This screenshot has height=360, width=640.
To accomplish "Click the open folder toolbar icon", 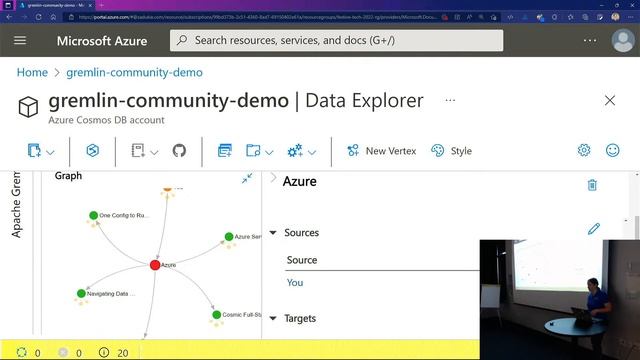I will point(253,151).
